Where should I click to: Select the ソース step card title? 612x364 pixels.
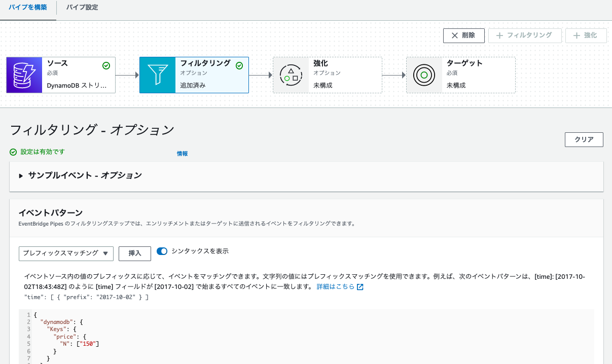(x=57, y=64)
